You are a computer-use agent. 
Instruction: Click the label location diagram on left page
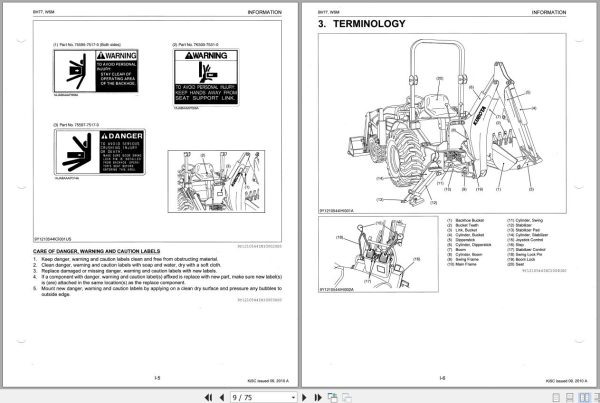click(216, 181)
